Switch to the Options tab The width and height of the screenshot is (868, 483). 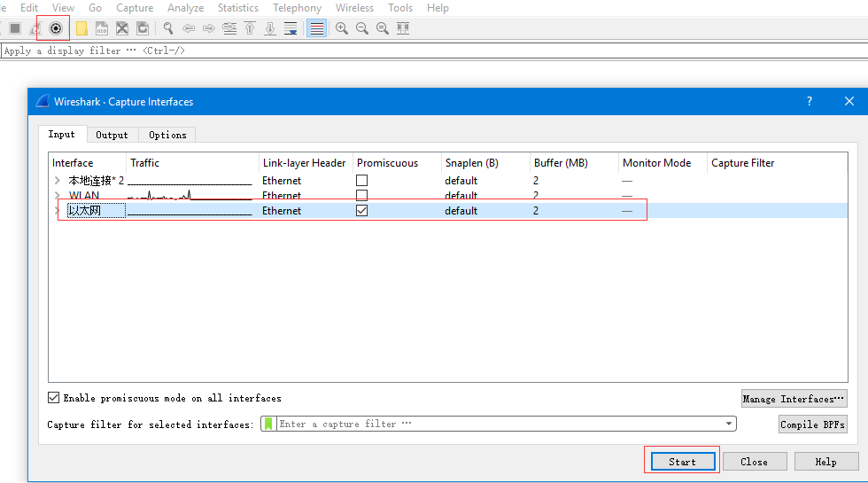[167, 135]
